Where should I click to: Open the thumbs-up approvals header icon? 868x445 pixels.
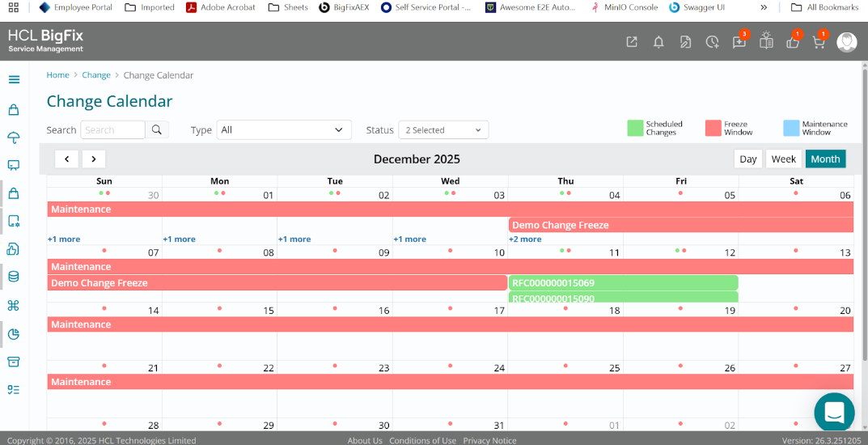(794, 41)
